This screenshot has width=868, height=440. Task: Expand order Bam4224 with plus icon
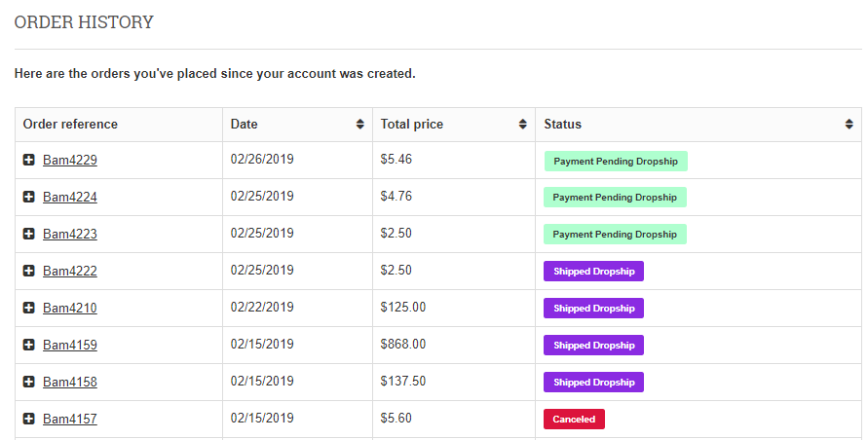(x=29, y=197)
